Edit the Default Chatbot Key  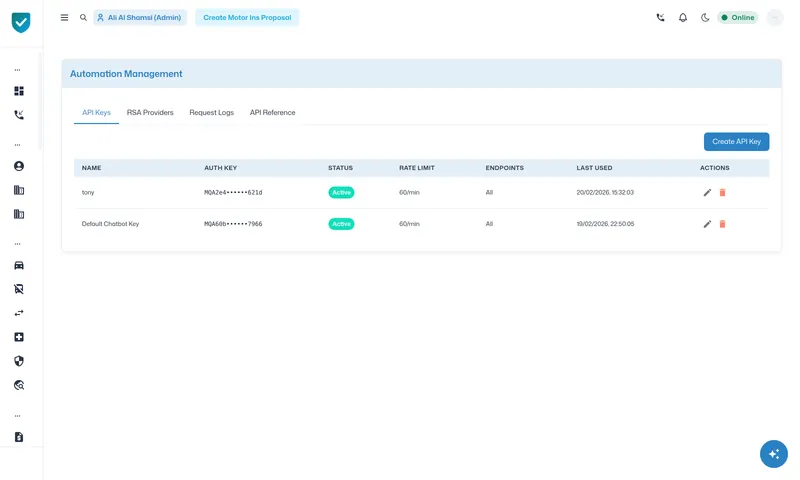point(707,224)
